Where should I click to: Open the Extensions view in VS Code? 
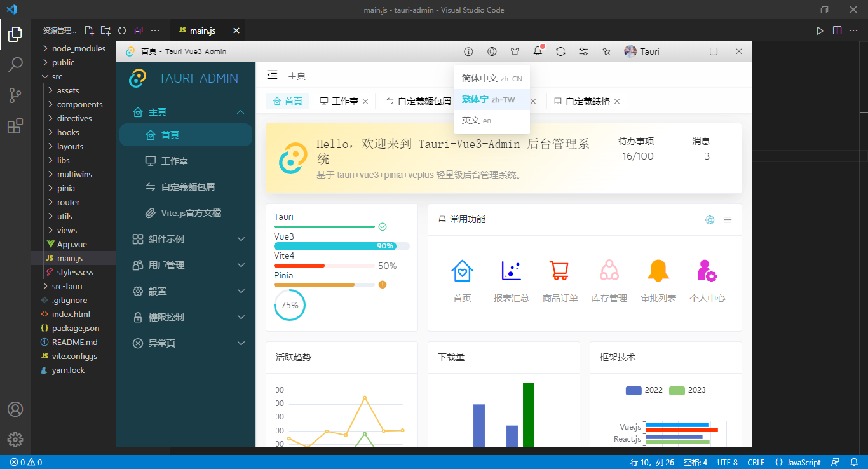pos(15,126)
